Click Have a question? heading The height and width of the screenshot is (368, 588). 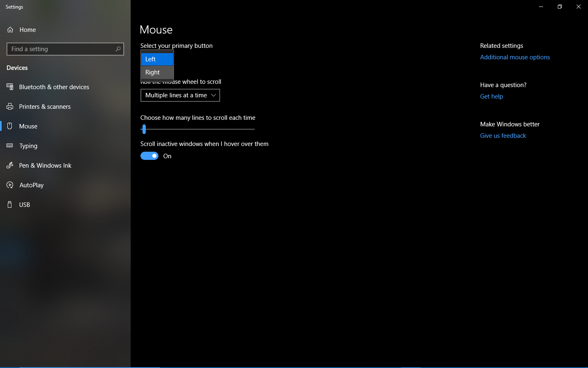(503, 85)
